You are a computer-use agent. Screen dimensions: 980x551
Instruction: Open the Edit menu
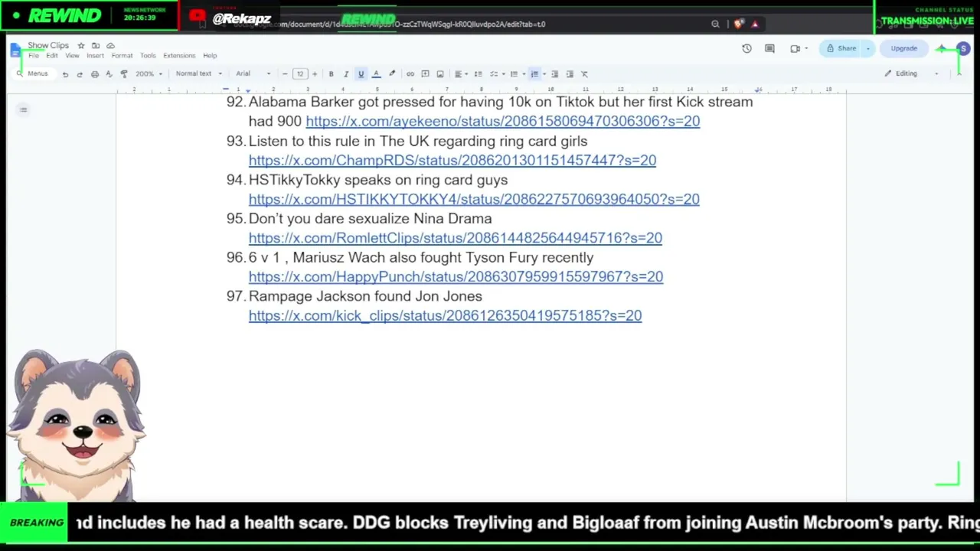(51, 56)
